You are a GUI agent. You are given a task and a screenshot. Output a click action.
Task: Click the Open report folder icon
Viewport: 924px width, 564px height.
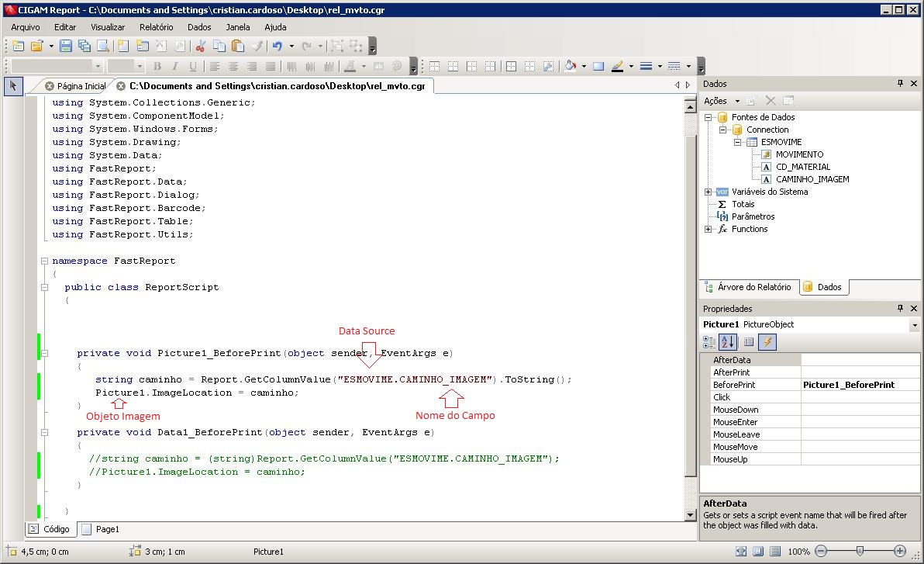[x=36, y=46]
